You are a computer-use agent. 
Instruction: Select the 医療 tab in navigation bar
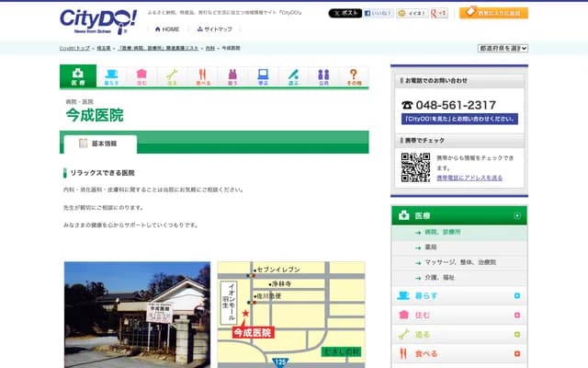pos(78,76)
